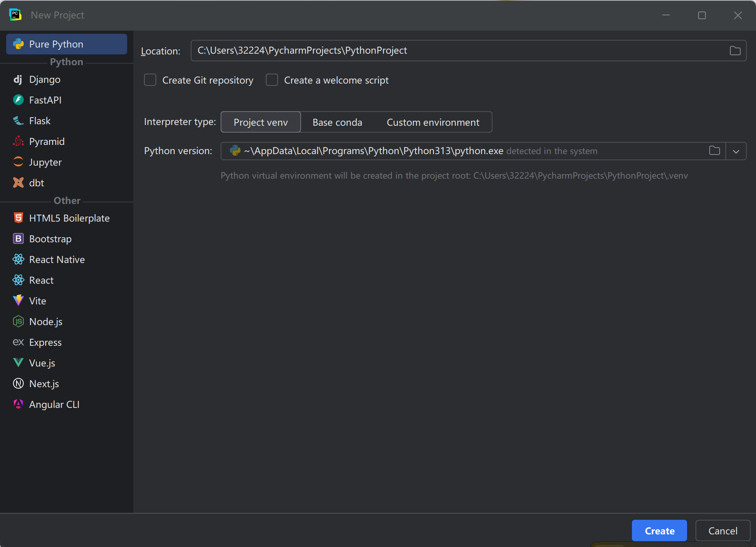The height and width of the screenshot is (547, 756).
Task: Pick the Pyramid framework icon
Action: 47,141
